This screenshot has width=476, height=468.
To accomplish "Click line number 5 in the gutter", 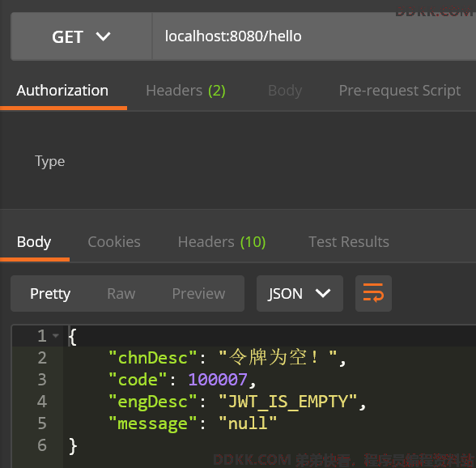I will coord(42,423).
